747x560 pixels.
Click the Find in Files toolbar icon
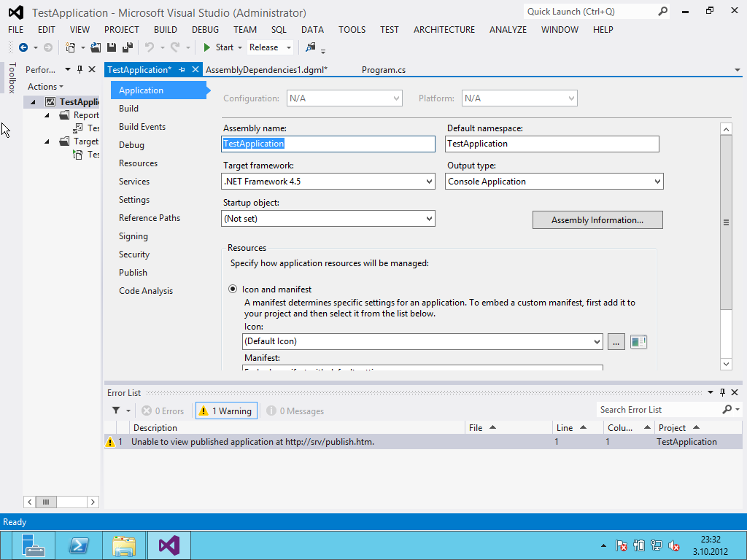click(311, 47)
